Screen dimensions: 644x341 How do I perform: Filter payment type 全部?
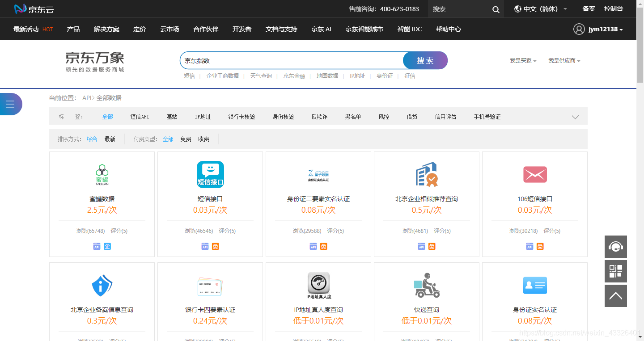tap(168, 139)
